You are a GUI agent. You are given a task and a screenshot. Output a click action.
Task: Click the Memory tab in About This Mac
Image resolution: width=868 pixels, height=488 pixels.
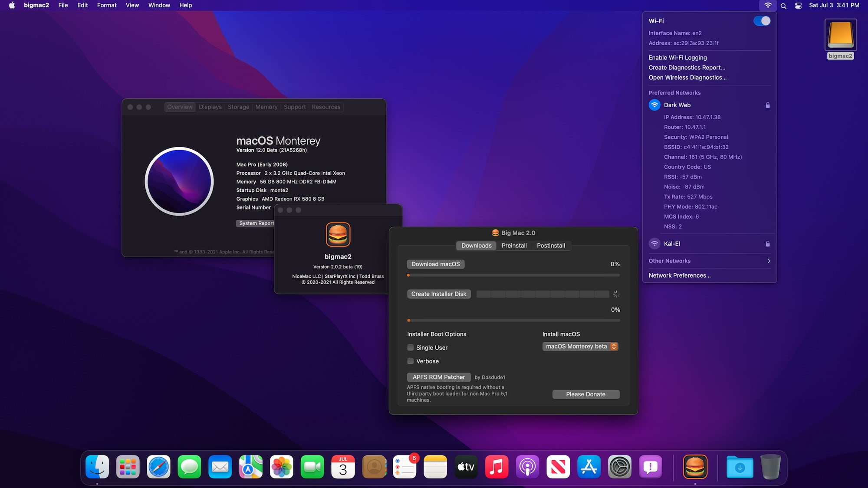[x=265, y=107]
